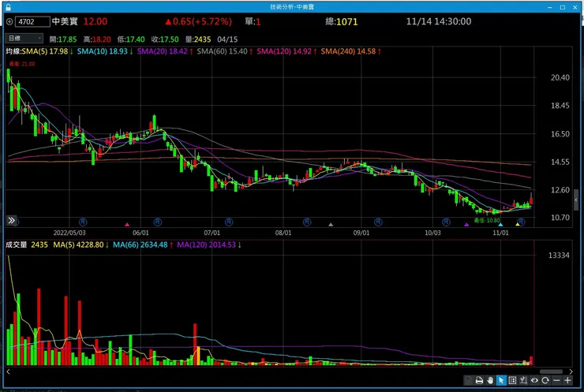Click the last price 12.00
The height and width of the screenshot is (392, 584).
[x=95, y=21]
